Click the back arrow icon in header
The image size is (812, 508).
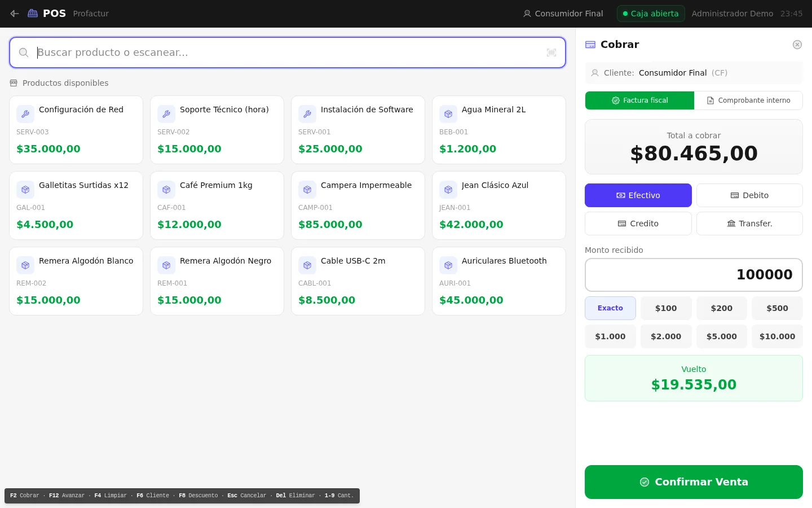[x=15, y=14]
